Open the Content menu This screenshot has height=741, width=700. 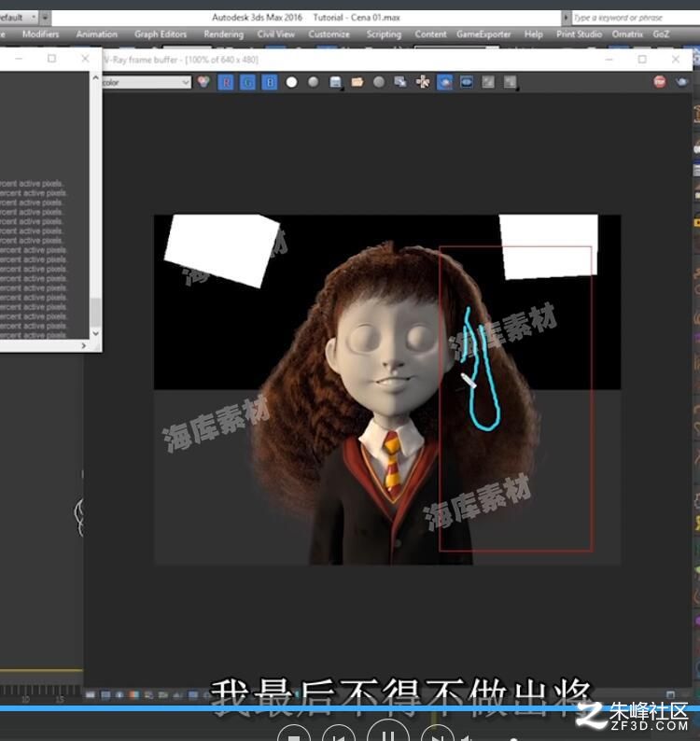430,34
